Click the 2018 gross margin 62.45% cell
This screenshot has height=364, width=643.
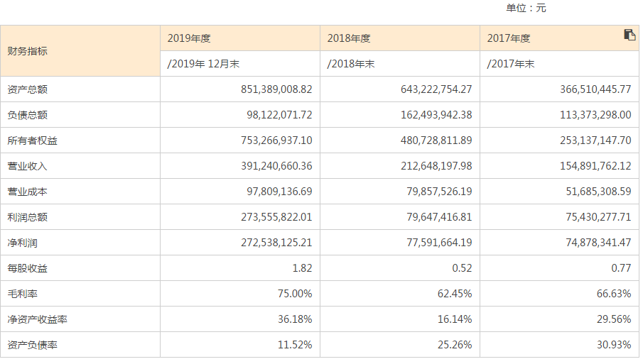pyautogui.click(x=455, y=294)
